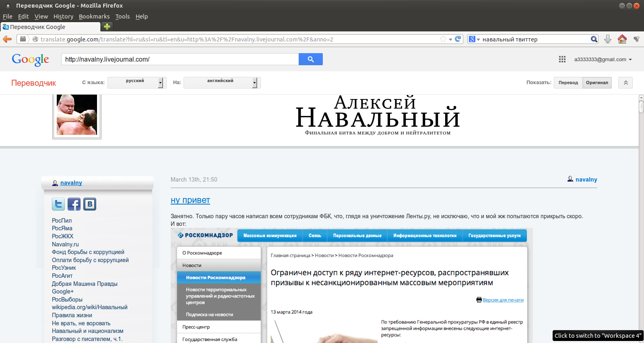This screenshot has height=343, width=644.
Task: Click the browser back arrow button
Action: coord(7,39)
